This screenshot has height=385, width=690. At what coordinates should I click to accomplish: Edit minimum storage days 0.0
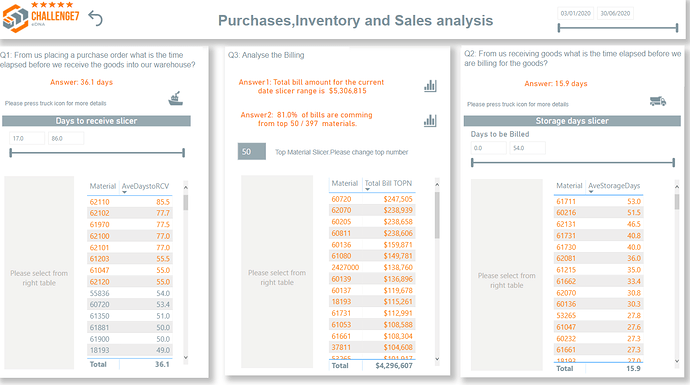pos(488,148)
